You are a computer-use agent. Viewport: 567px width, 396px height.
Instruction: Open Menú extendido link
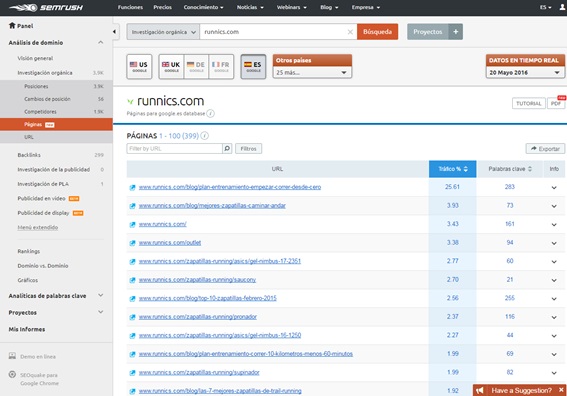pyautogui.click(x=38, y=227)
